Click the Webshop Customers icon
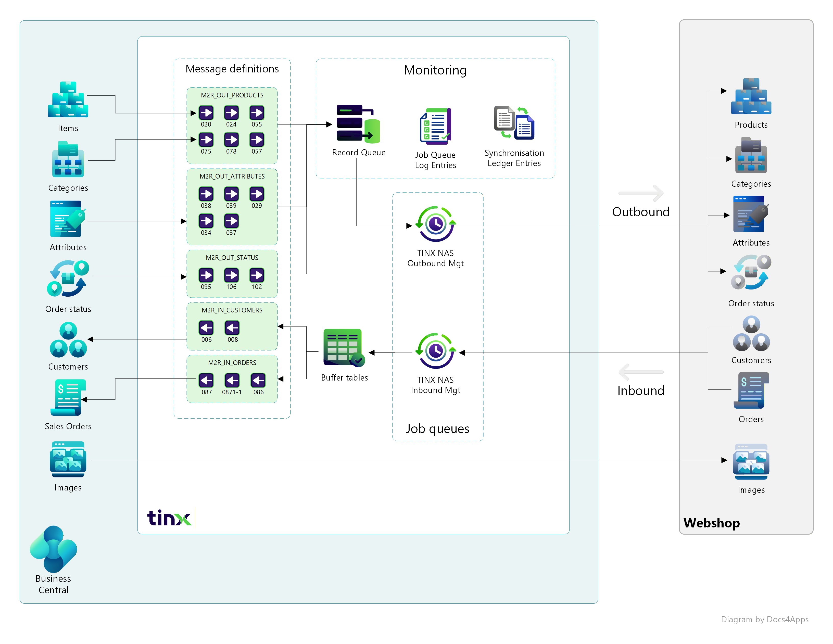Viewport: 833px width, 644px height. [x=751, y=333]
